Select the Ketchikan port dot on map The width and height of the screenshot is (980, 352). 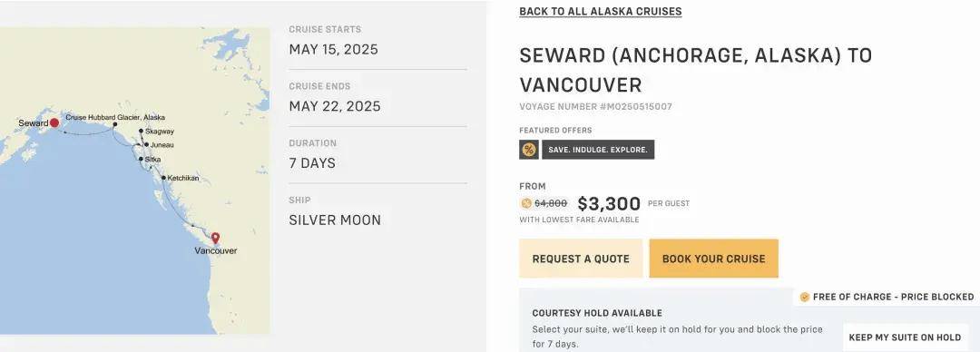click(163, 178)
